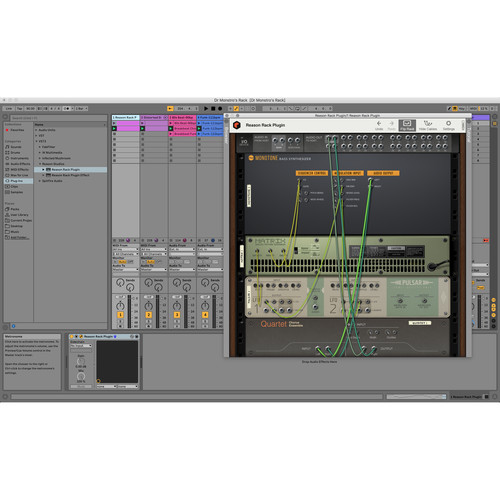This screenshot has height=500, width=500.
Task: Adjust track 4 pan knob
Action: click(205, 305)
